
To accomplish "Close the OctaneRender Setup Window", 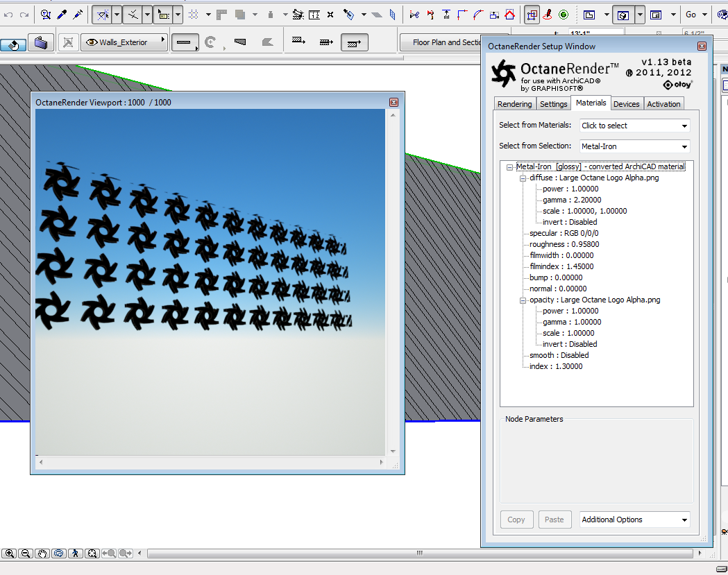I will tap(702, 46).
